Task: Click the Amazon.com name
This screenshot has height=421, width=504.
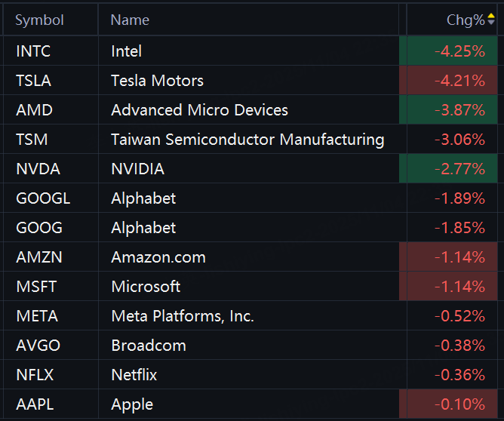Action: [x=158, y=257]
